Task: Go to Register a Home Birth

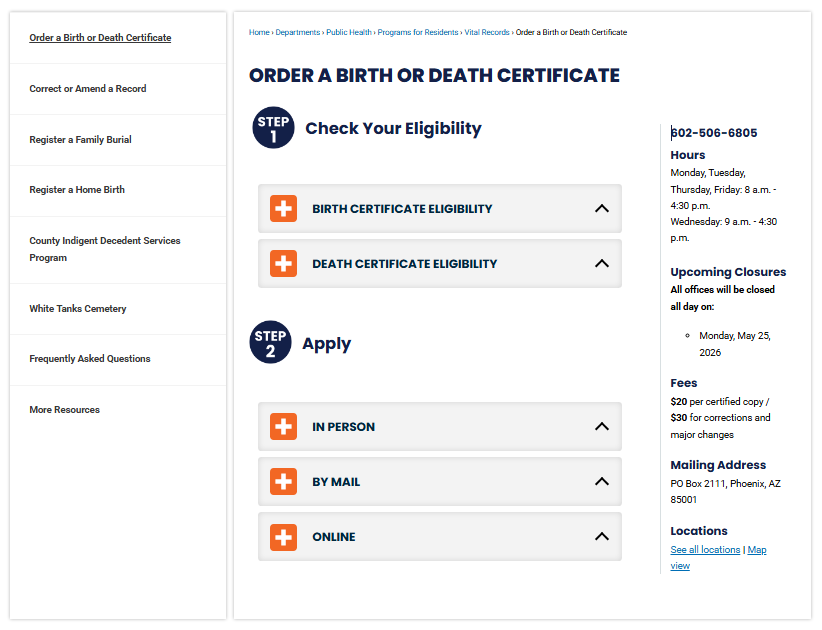Action: (x=77, y=190)
